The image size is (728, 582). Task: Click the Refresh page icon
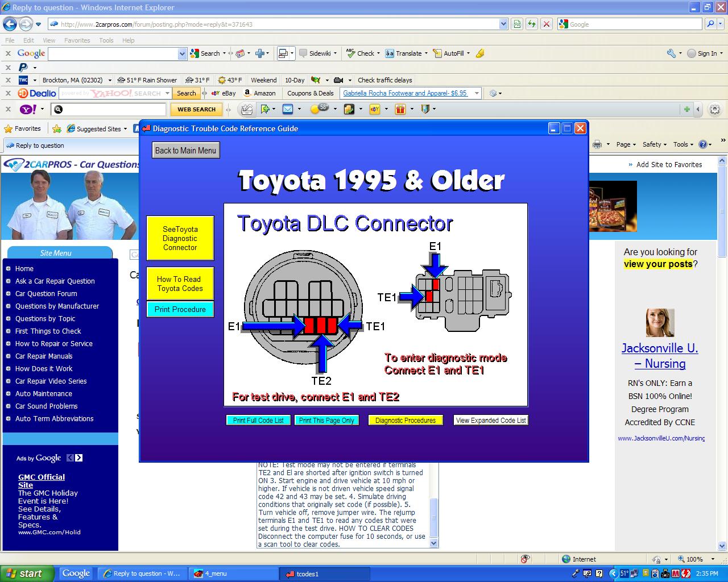coord(531,24)
